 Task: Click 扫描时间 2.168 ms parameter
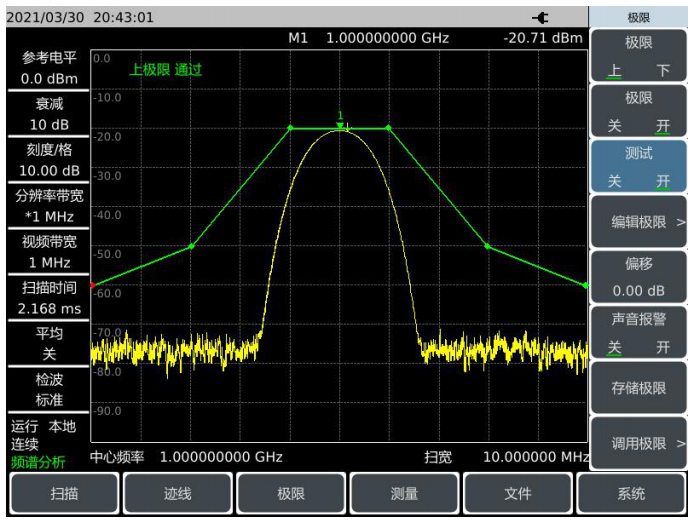(49, 298)
